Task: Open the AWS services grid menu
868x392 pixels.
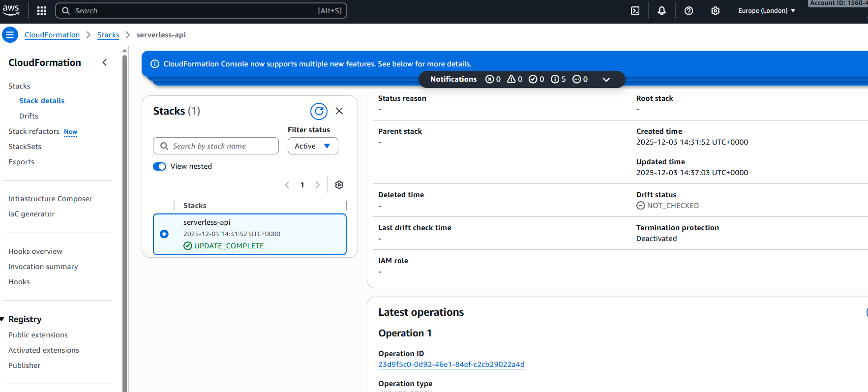Action: click(x=42, y=11)
